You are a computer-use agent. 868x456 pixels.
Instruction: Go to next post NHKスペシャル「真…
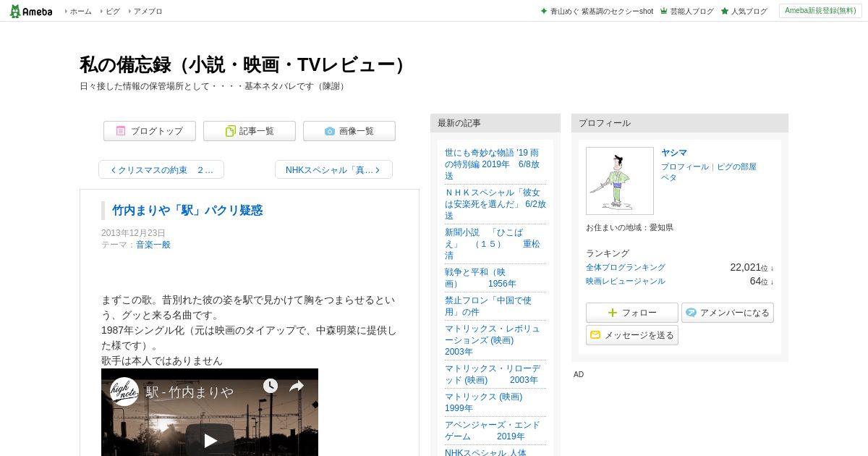point(333,169)
